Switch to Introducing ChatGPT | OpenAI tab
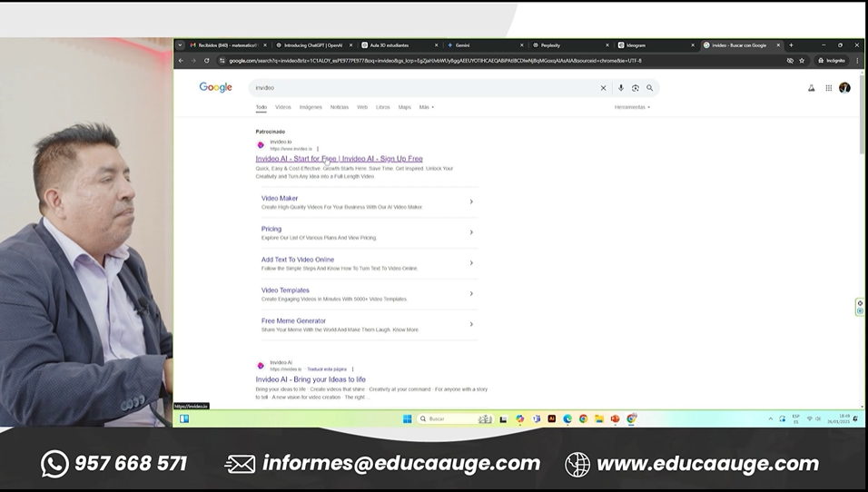The height and width of the screenshot is (492, 868). click(x=314, y=45)
